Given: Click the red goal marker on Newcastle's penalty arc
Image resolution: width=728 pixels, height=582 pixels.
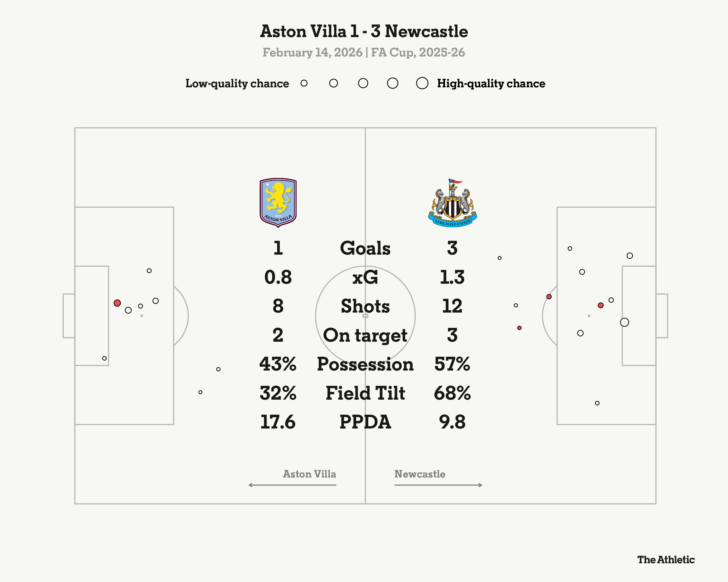Looking at the screenshot, I should point(549,297).
